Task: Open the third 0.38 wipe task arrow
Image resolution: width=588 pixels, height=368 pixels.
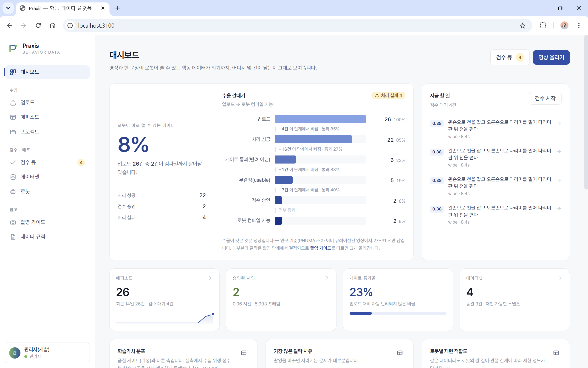Action: (559, 180)
